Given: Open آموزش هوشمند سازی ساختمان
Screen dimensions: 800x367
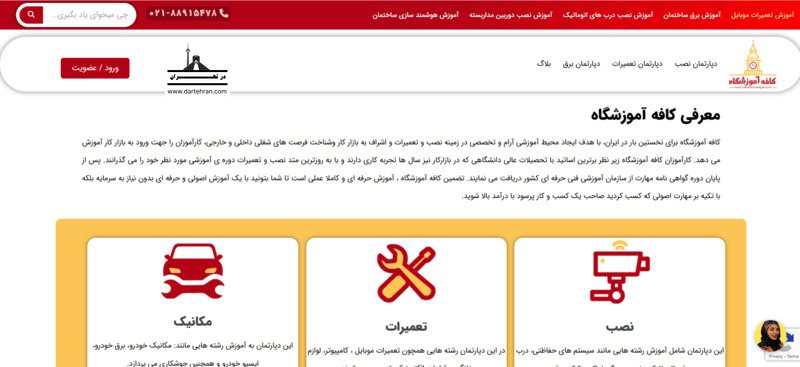Looking at the screenshot, I should pos(415,15).
